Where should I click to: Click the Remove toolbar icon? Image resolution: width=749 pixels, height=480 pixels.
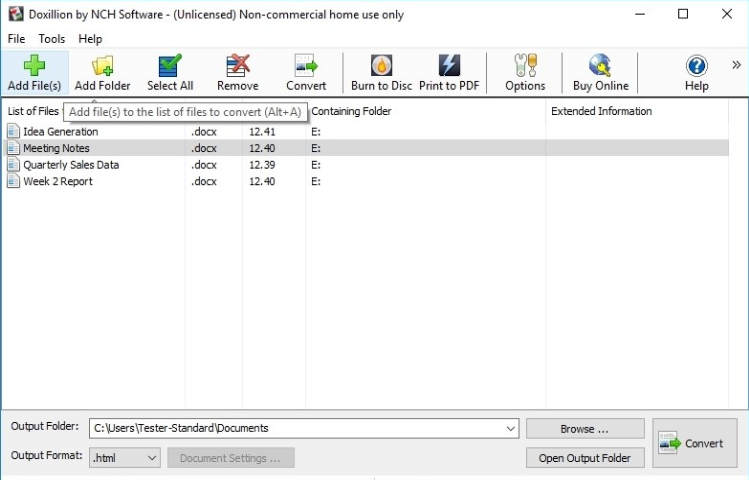(x=238, y=65)
